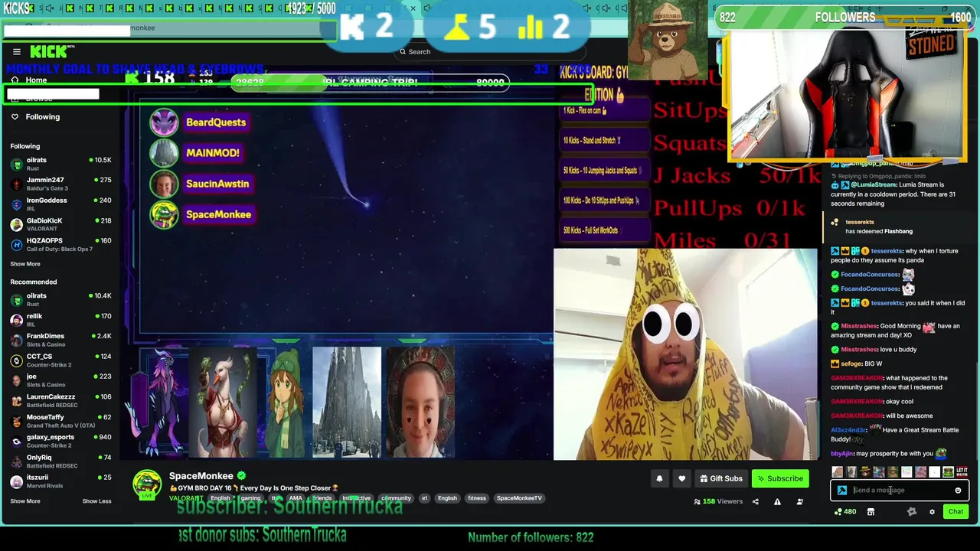
Task: Click the green Subscribe button
Action: click(x=780, y=479)
